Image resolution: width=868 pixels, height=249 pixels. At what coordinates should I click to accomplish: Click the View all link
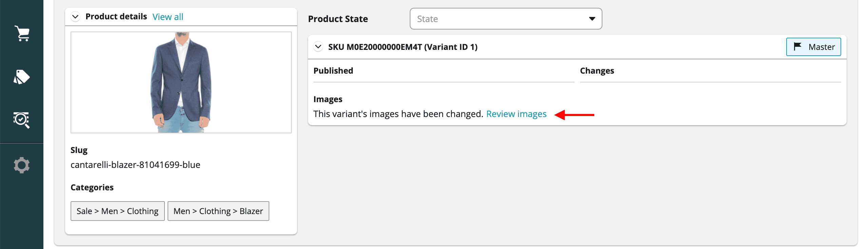click(168, 17)
